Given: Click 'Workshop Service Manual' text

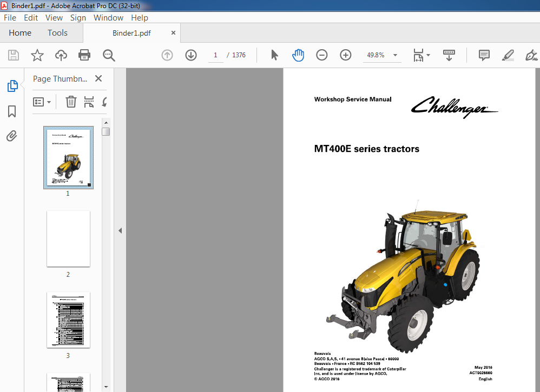Looking at the screenshot, I should click(353, 99).
